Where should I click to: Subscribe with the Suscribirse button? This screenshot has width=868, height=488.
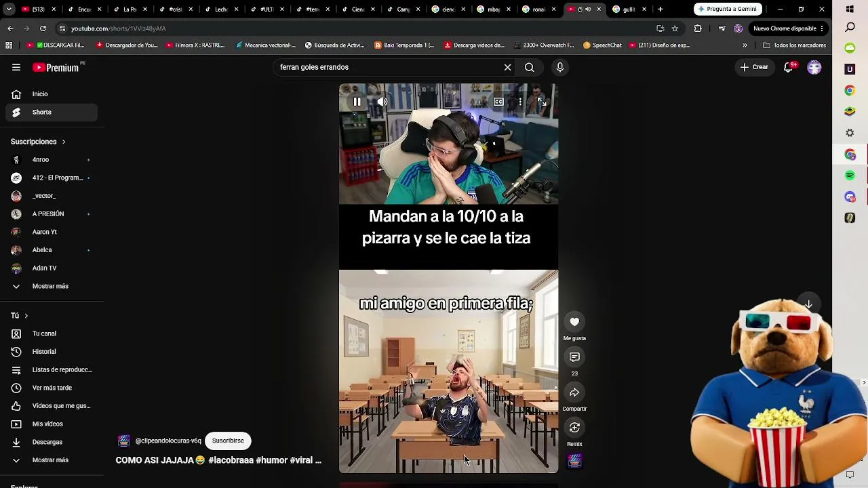tap(228, 441)
